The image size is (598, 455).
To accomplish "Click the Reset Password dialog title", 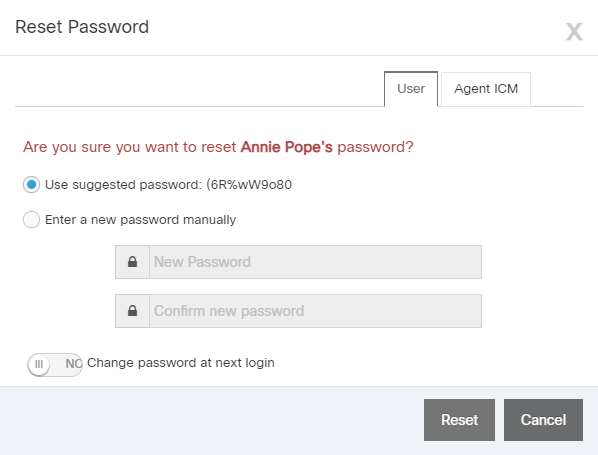I will 82,27.
